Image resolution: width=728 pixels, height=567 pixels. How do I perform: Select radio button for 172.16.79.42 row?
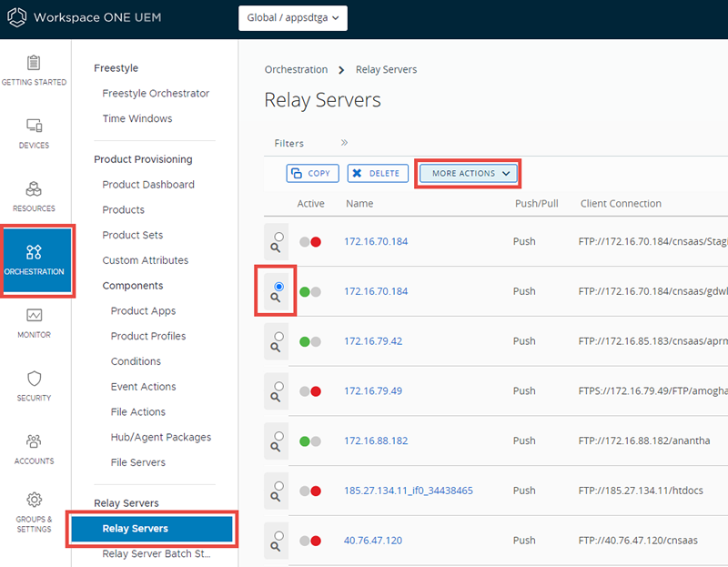[x=278, y=336]
